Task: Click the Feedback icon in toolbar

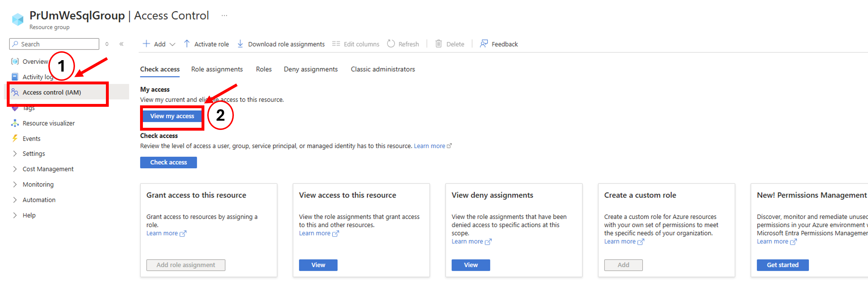Action: tap(484, 44)
